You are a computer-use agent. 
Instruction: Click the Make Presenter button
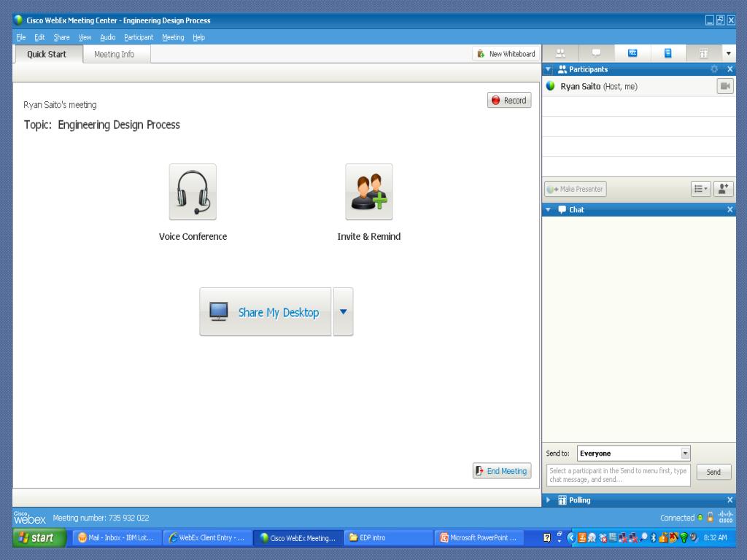coord(576,189)
